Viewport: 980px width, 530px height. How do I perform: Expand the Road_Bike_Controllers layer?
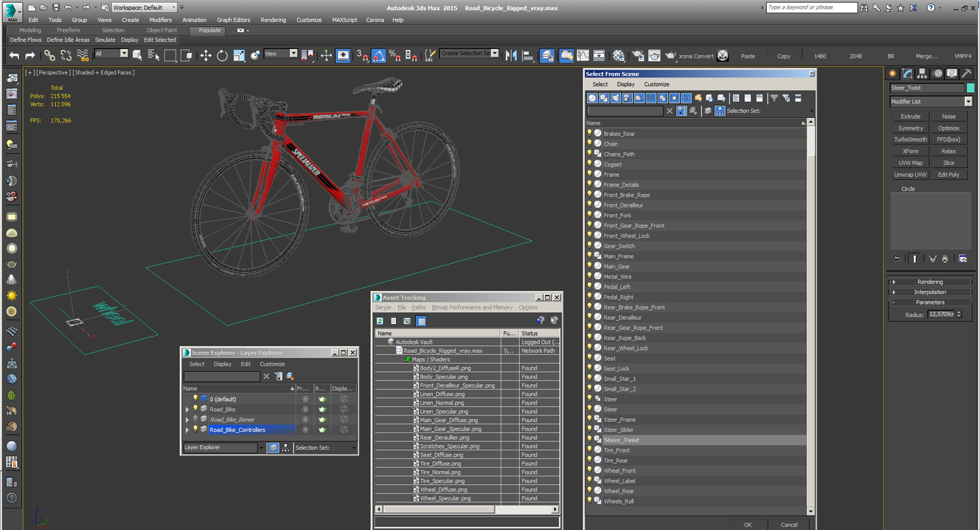[187, 430]
